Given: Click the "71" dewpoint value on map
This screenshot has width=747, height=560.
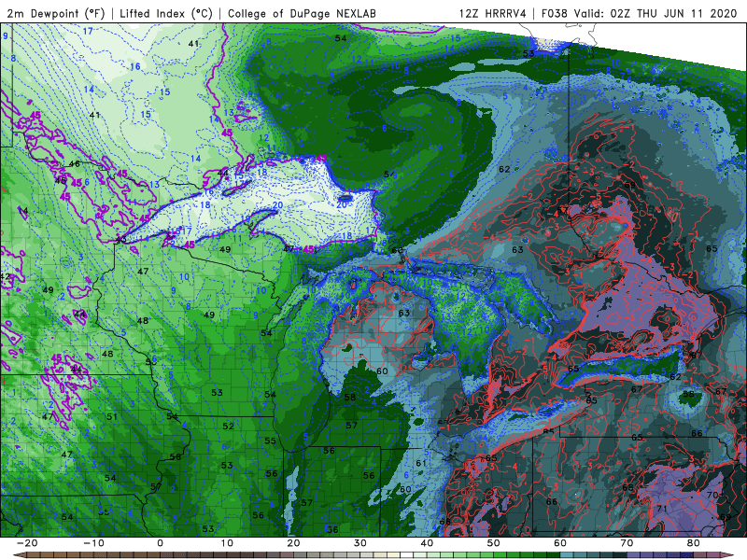Looking at the screenshot, I should pyautogui.click(x=662, y=508).
